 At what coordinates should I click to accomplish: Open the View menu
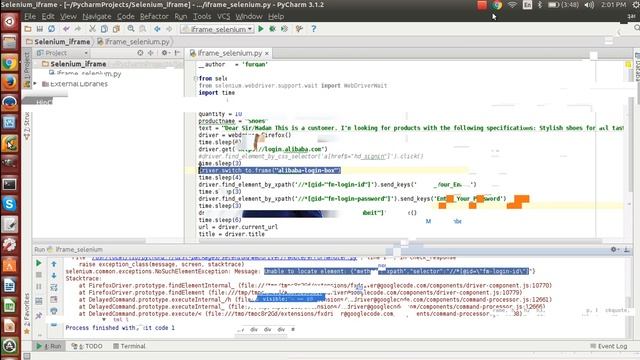pos(68,16)
